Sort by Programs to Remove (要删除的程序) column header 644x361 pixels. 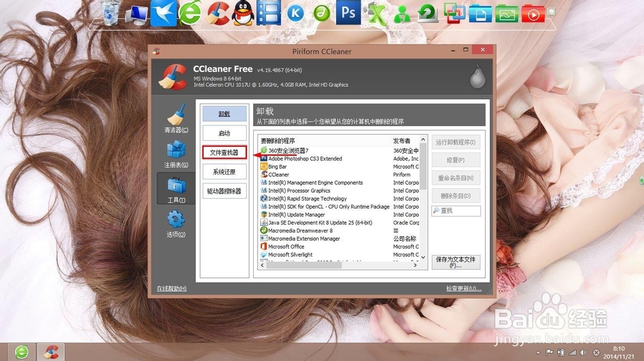(x=325, y=140)
